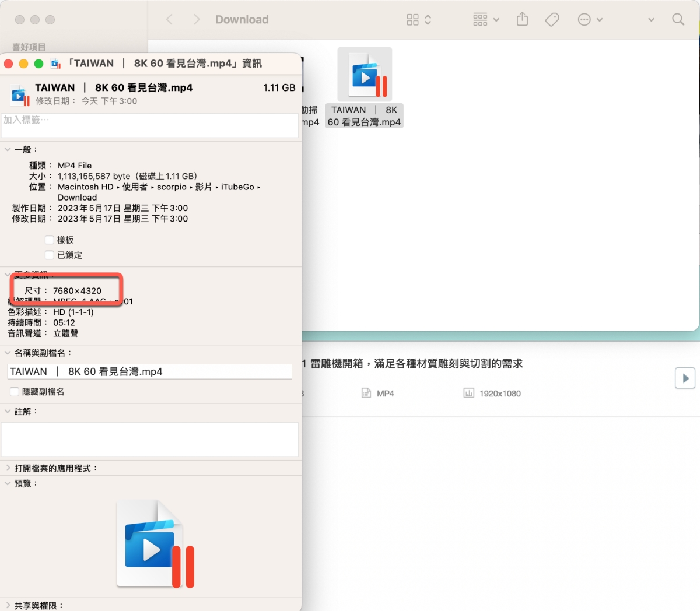Click the MP4 File kind value

75,166
